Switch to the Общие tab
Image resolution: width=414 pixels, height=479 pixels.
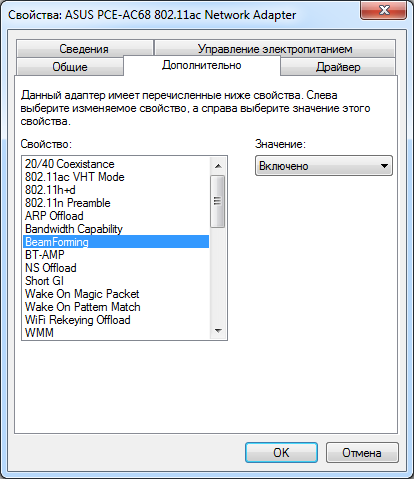(70, 67)
